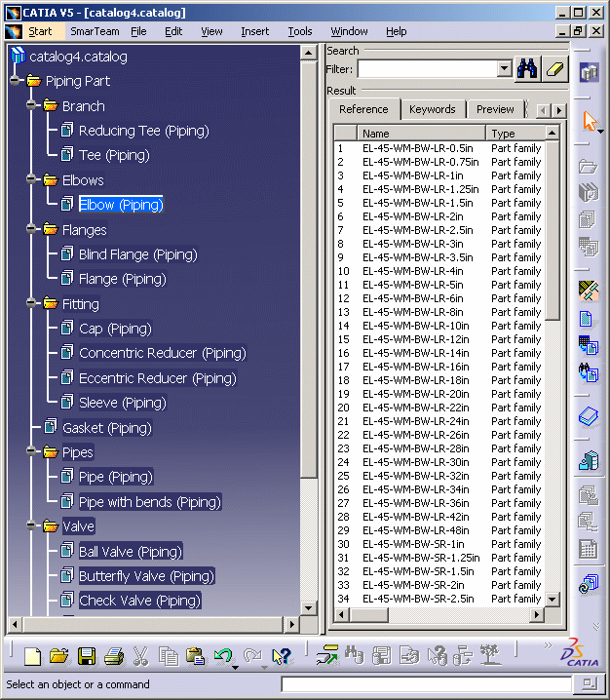Select row EL-45-WM-BW-SR-1in
Image resolution: width=610 pixels, height=700 pixels.
[x=439, y=544]
